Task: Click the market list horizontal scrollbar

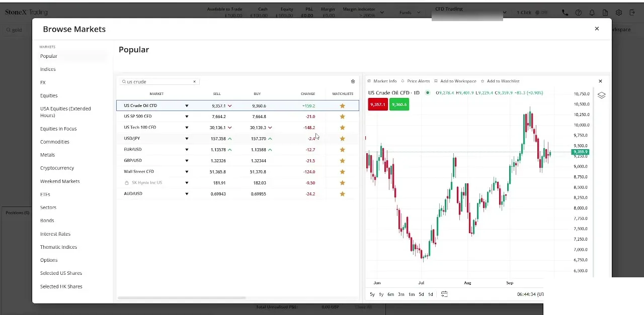Action: click(182, 298)
